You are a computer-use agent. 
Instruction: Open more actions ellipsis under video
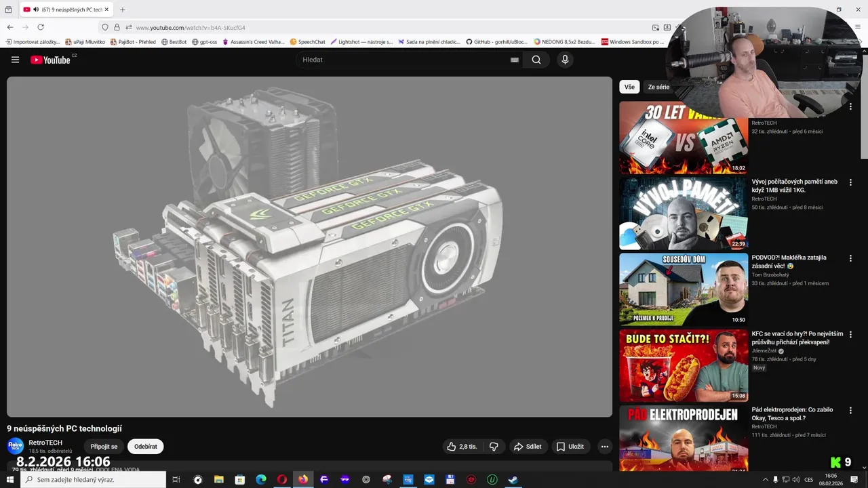tap(604, 447)
